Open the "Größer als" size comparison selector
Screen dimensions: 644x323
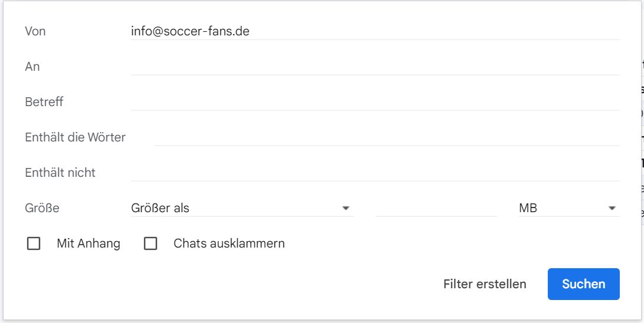coord(236,208)
